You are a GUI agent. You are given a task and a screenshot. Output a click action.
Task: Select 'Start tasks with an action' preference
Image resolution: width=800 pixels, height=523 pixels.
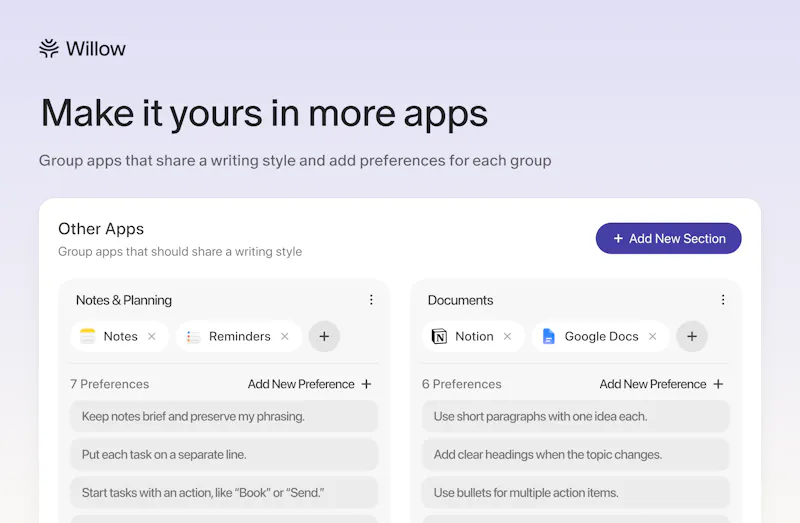(x=224, y=493)
